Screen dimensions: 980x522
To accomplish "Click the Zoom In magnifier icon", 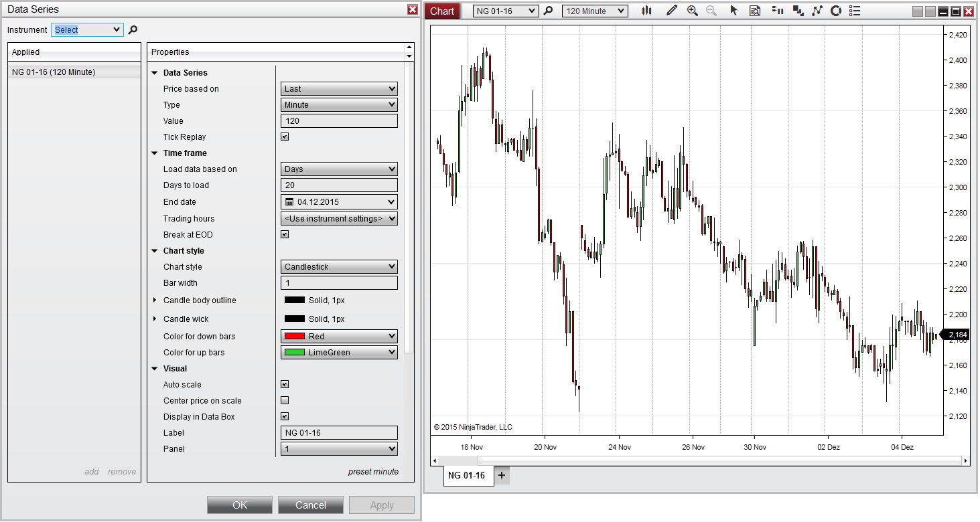I will 693,11.
